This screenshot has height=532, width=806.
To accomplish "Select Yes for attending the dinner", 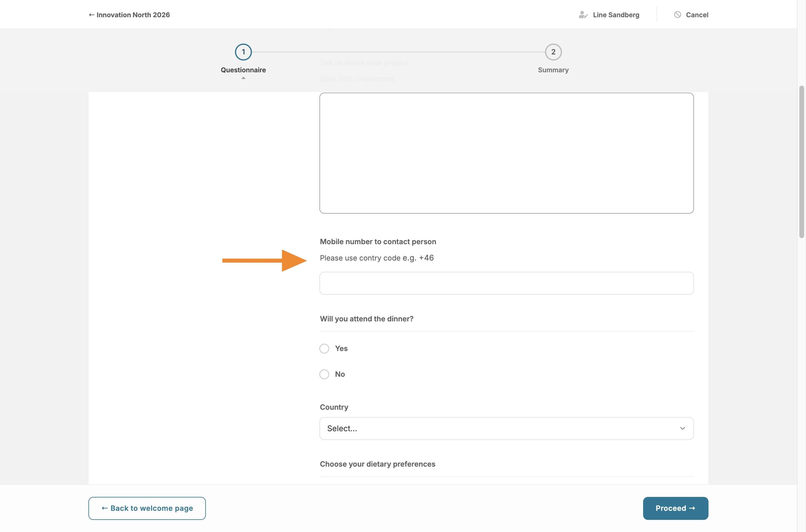I will [x=324, y=348].
